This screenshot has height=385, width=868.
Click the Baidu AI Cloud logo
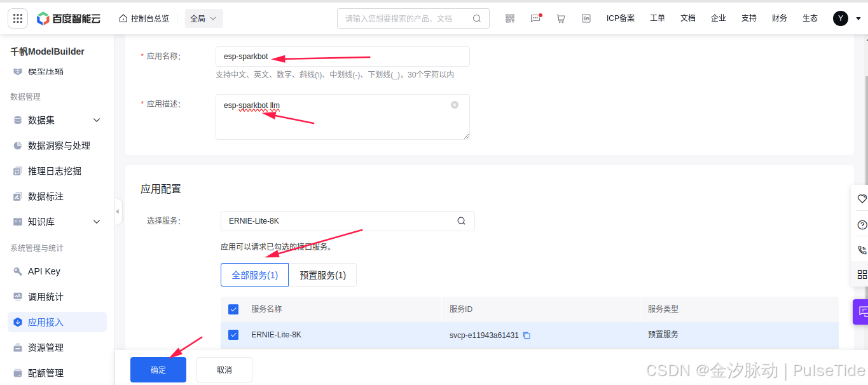pos(69,18)
